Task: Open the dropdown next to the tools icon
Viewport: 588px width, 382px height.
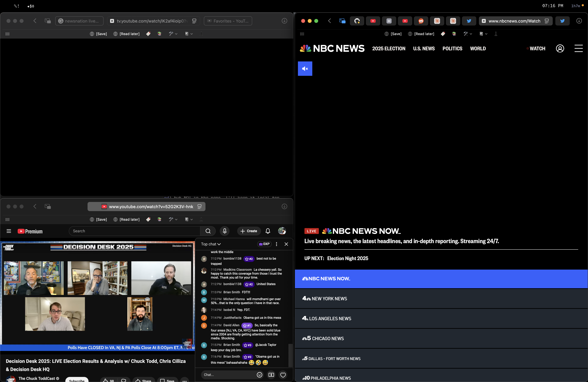Action: [471, 34]
